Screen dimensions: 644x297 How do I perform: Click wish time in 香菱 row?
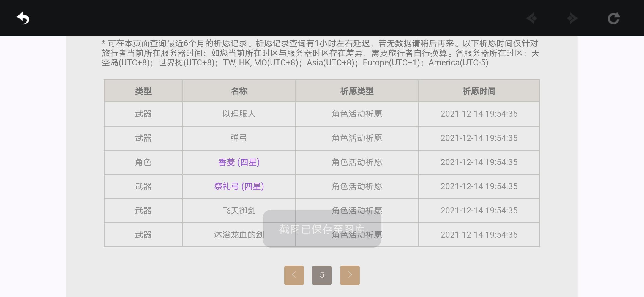point(479,162)
